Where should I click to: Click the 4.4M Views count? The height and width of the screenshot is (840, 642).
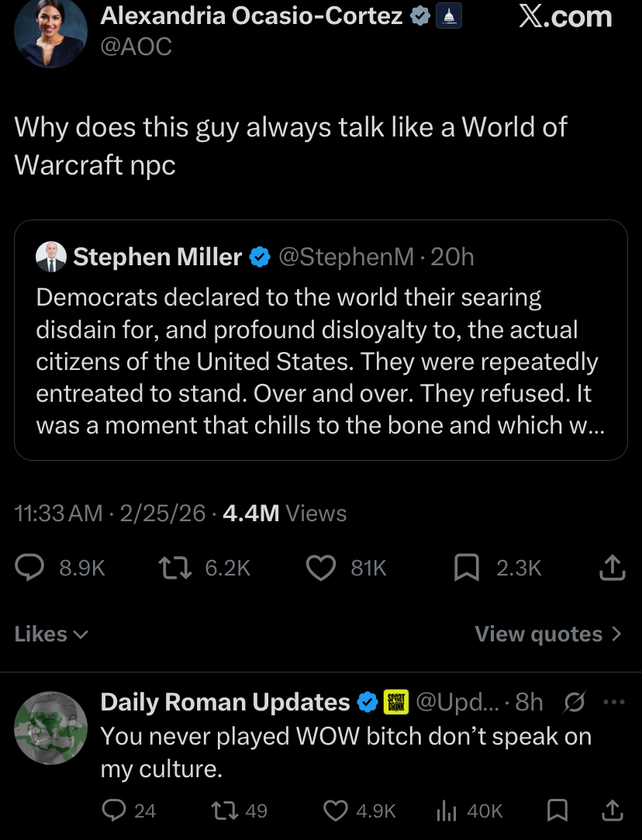(x=284, y=513)
